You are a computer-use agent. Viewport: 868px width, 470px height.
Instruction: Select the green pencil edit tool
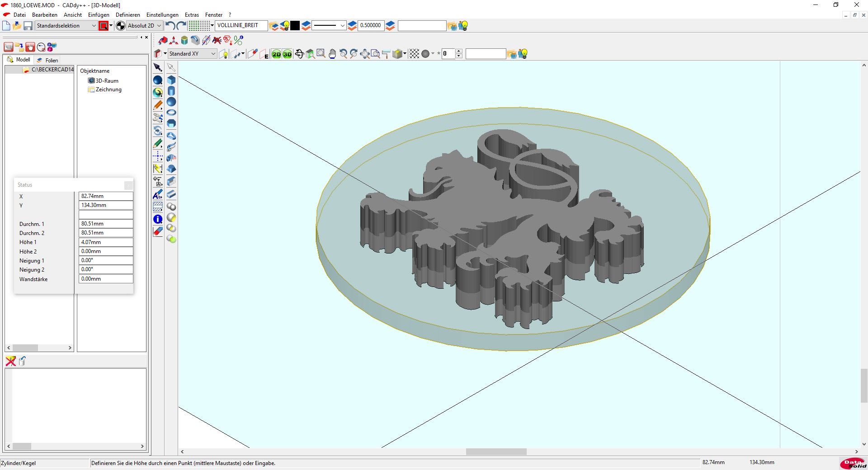(158, 144)
